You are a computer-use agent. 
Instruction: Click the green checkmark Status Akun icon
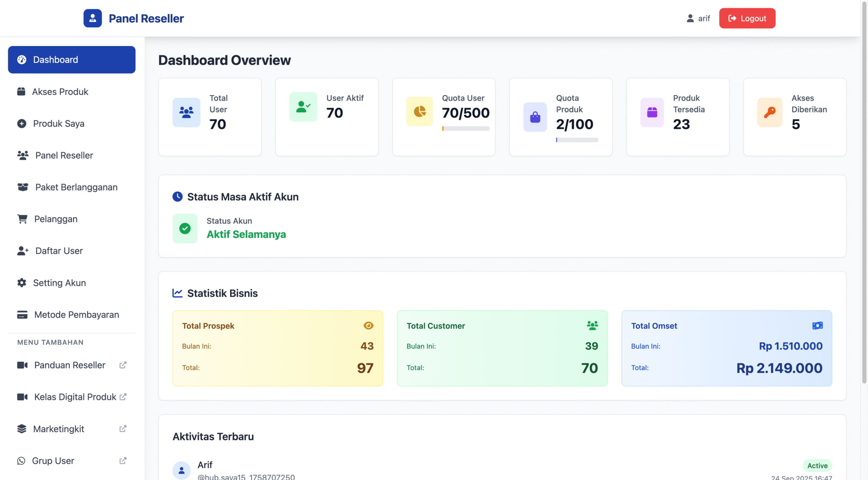[x=185, y=228]
